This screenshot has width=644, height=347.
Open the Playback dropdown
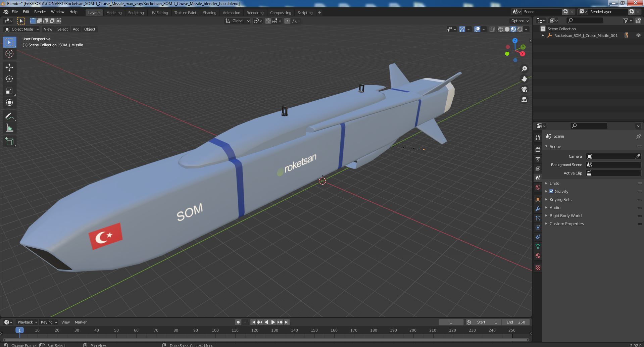(27, 322)
